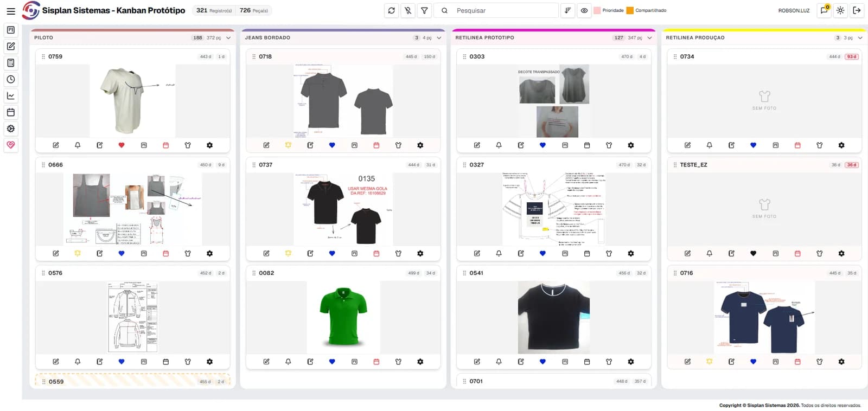The width and height of the screenshot is (868, 411).
Task: Toggle black heart on card TESTE_EZ
Action: (x=754, y=253)
